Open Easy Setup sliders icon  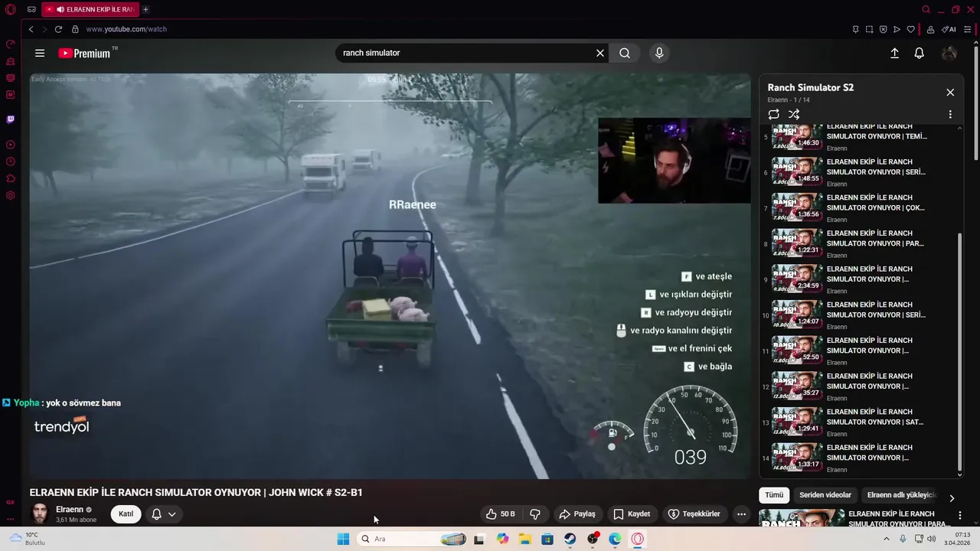968,29
